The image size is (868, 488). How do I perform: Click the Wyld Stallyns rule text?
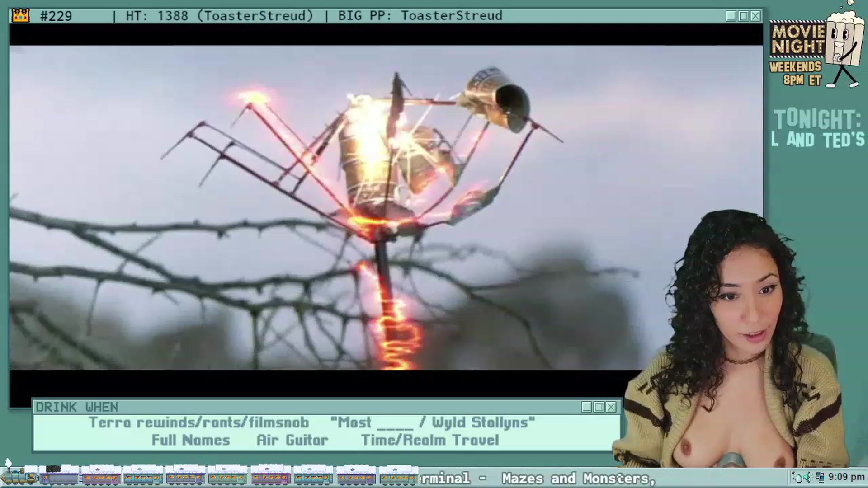[483, 422]
